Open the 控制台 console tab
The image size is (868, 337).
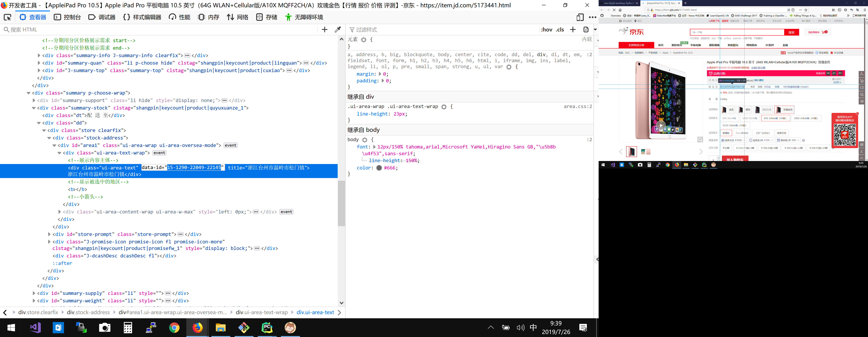tap(67, 17)
